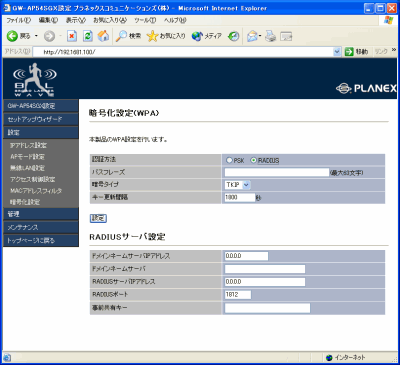
Task: Select the RADIUS radio button
Action: [x=254, y=160]
